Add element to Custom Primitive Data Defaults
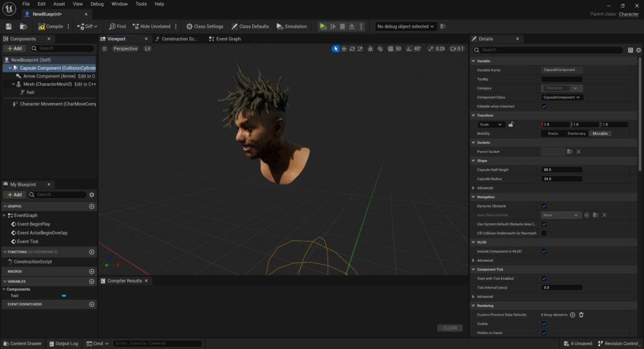 coord(572,314)
